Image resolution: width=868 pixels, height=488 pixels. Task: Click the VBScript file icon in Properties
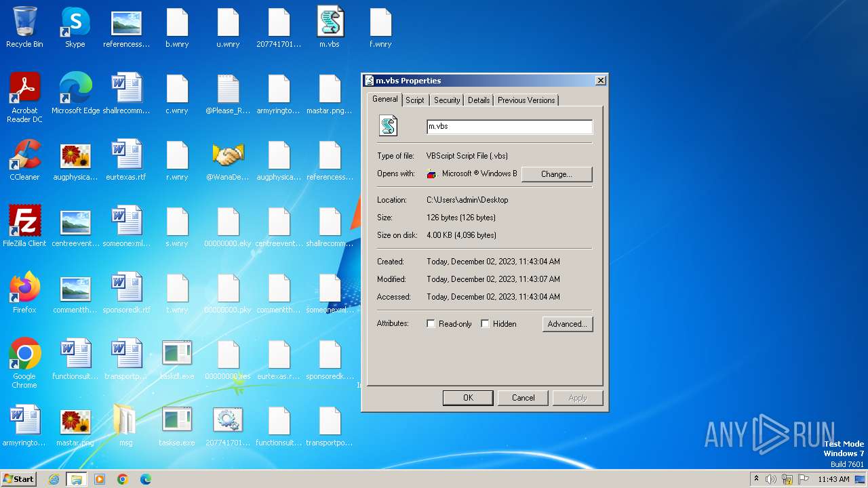point(388,126)
